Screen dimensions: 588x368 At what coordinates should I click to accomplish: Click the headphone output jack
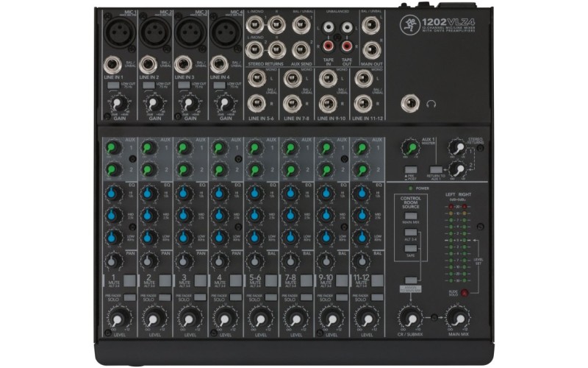coord(410,104)
